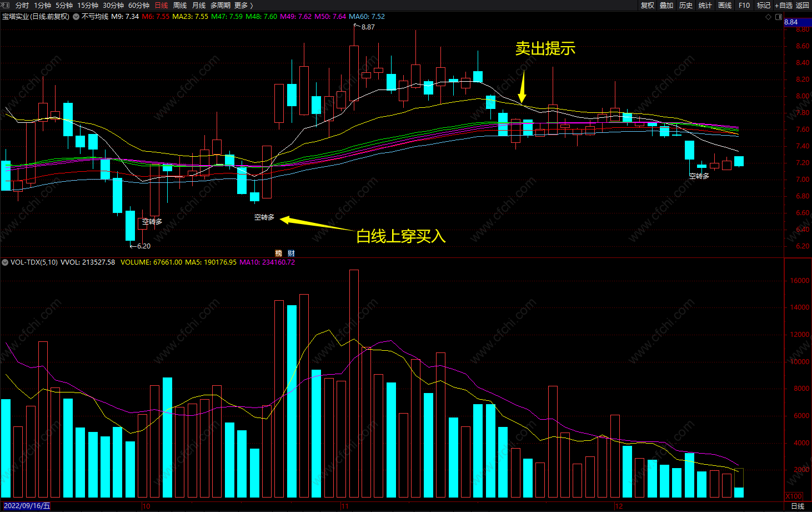
Task: Open the 统计 statistics button
Action: click(705, 5)
